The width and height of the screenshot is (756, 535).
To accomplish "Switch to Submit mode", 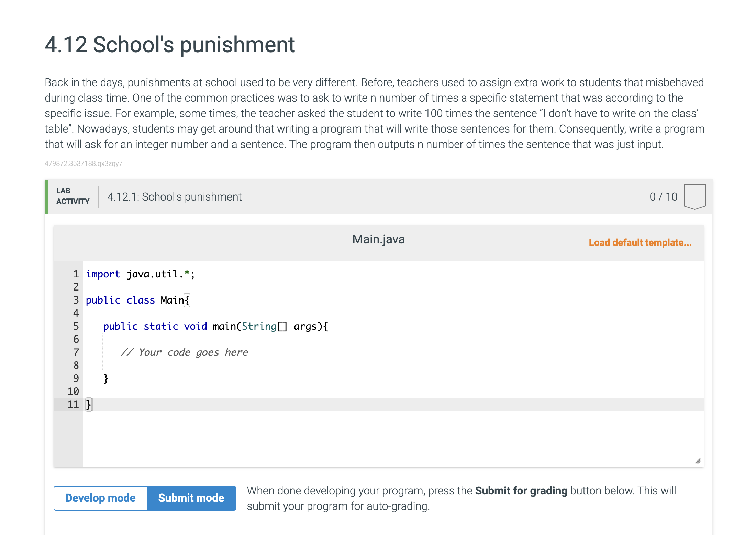I will (x=191, y=498).
